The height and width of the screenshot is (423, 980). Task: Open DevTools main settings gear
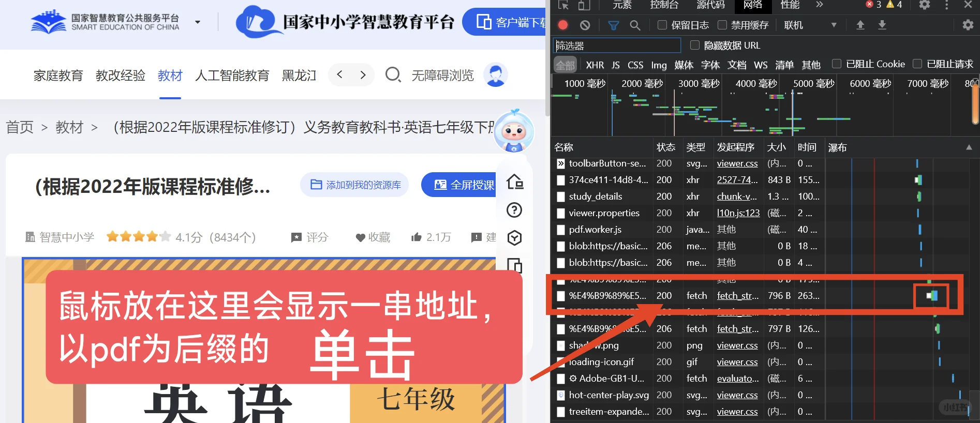(925, 5)
